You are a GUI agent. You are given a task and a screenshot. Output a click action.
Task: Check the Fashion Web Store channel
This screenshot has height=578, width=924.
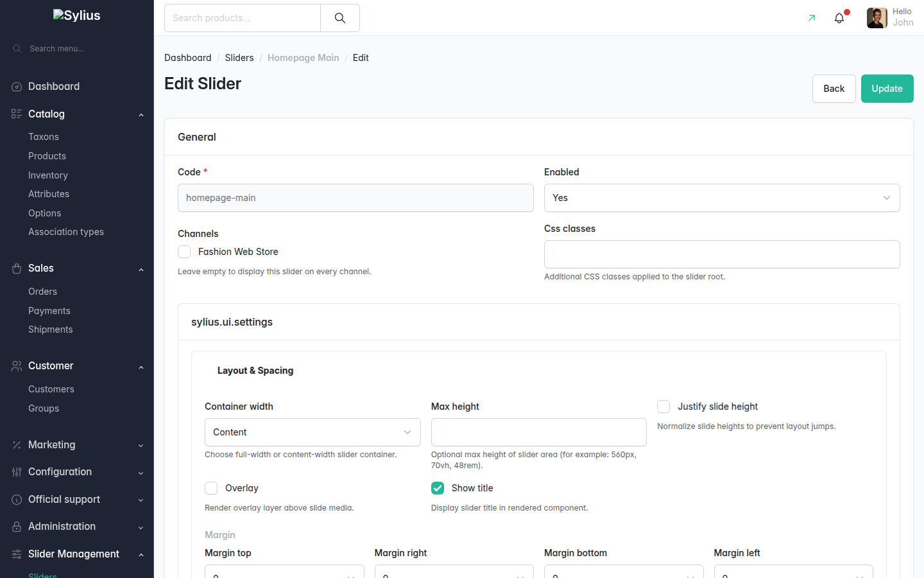point(184,252)
